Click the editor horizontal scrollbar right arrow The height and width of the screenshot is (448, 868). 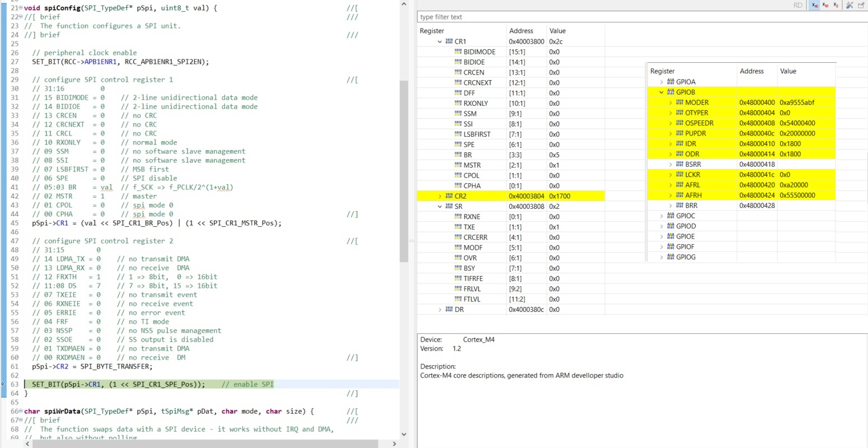[395, 444]
